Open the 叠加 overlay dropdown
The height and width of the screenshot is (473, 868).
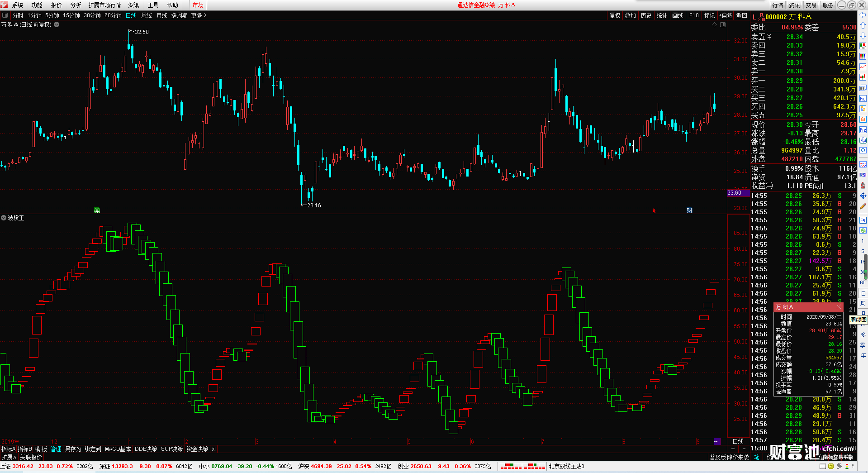click(630, 15)
